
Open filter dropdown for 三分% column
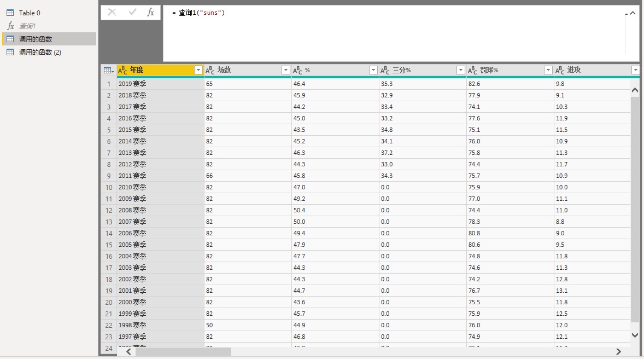461,70
